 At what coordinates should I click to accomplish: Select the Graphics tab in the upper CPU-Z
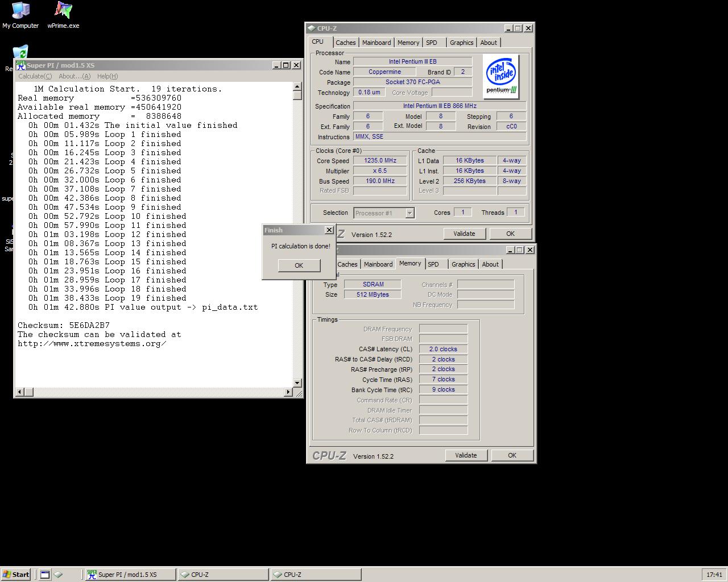point(461,43)
